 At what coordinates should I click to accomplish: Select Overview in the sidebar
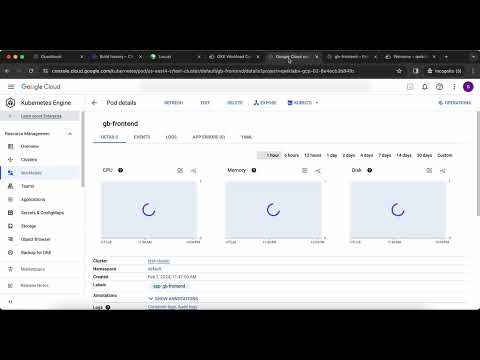point(30,146)
